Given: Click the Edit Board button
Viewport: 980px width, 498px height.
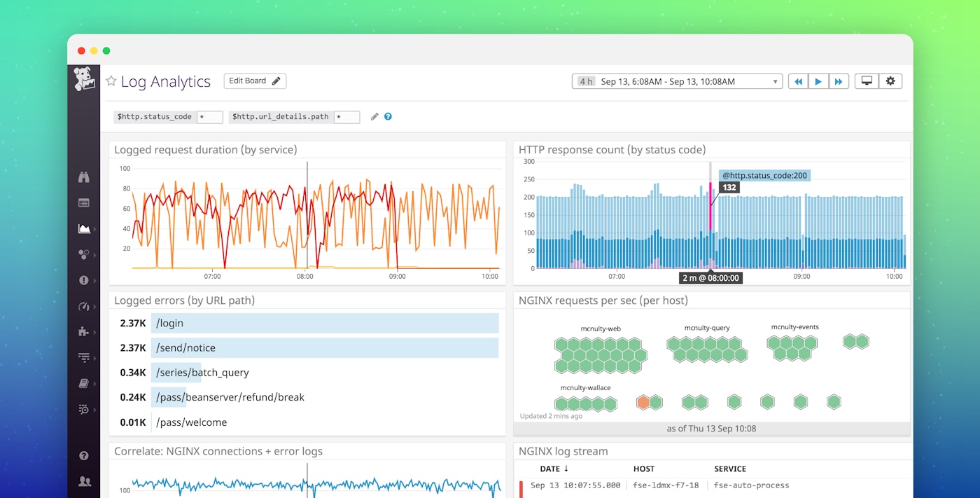Looking at the screenshot, I should 255,81.
